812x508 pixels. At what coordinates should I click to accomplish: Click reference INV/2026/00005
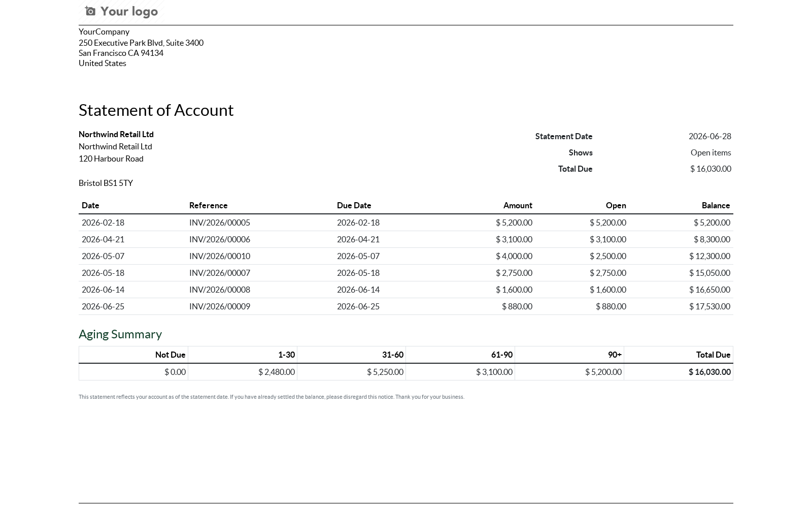click(220, 223)
